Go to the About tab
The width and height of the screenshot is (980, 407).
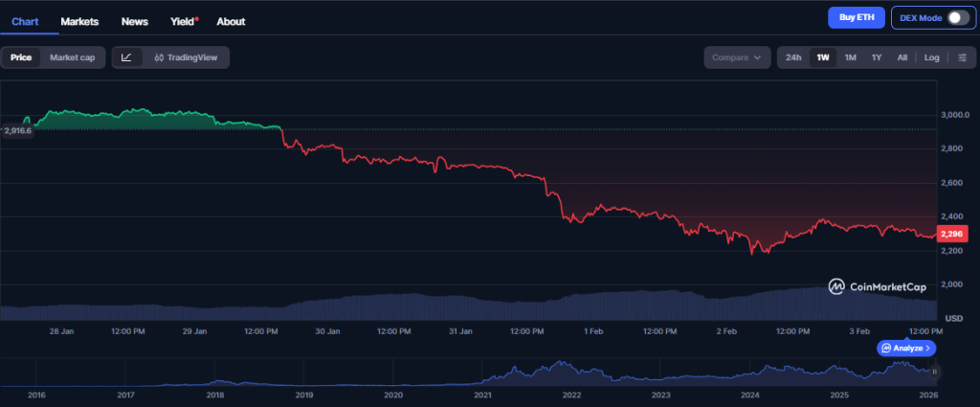pos(231,21)
